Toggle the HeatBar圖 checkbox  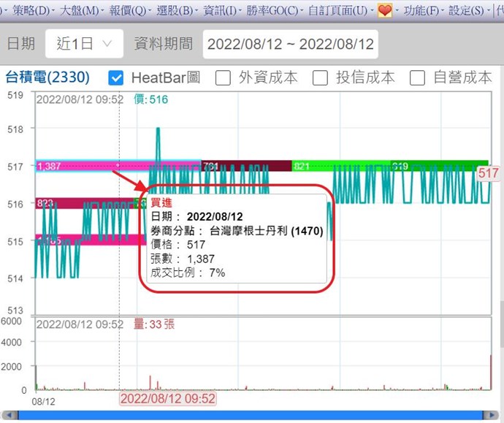click(x=115, y=77)
